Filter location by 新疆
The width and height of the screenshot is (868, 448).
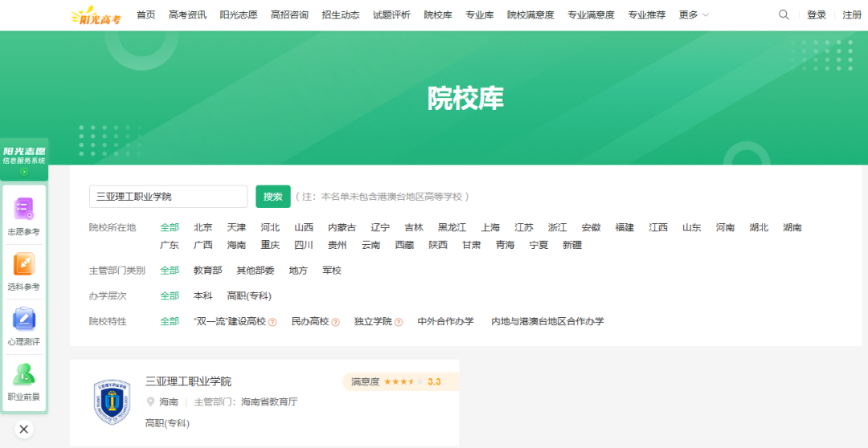tap(572, 245)
